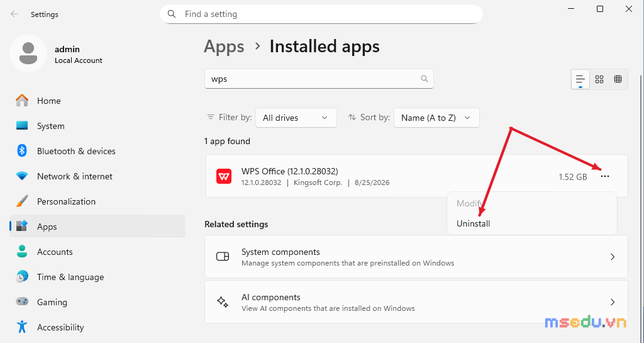The height and width of the screenshot is (343, 644).
Task: Click the Related settings heading
Action: [x=236, y=224]
